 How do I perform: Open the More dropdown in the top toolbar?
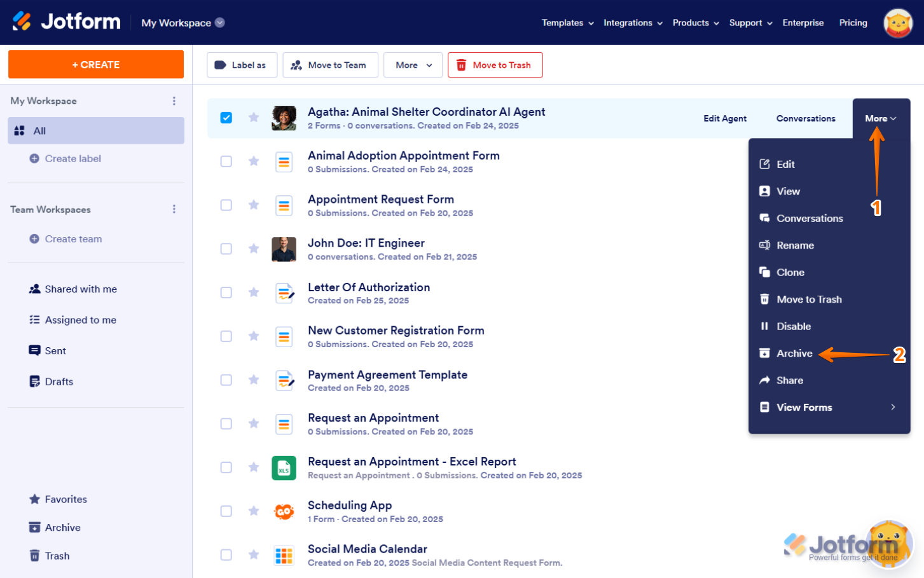click(x=413, y=65)
